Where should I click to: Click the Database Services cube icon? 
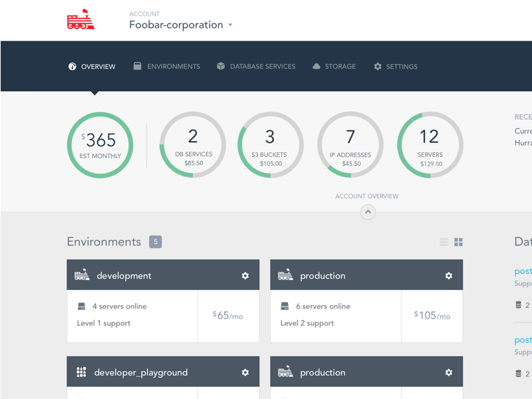(x=221, y=66)
